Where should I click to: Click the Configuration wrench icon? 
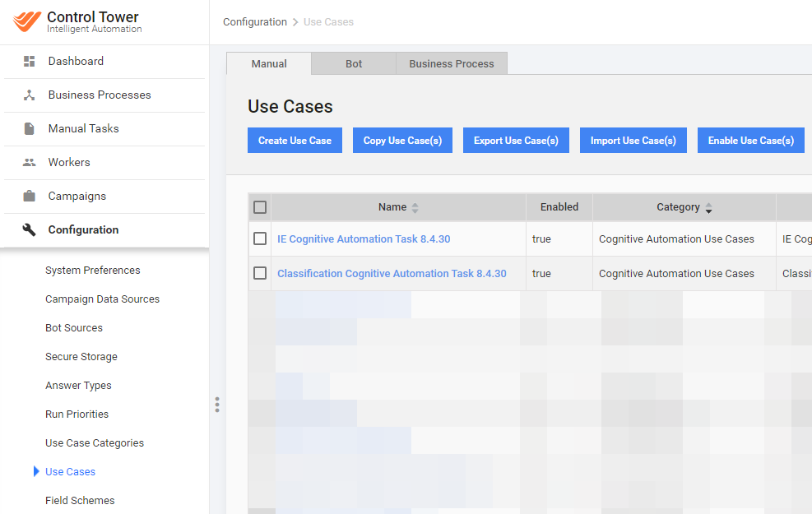coord(30,229)
